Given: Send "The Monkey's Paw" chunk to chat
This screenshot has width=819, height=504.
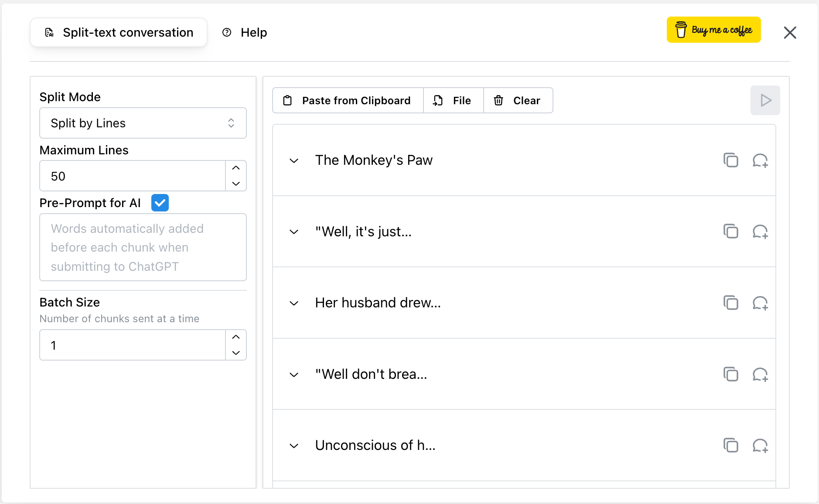Looking at the screenshot, I should (x=760, y=160).
